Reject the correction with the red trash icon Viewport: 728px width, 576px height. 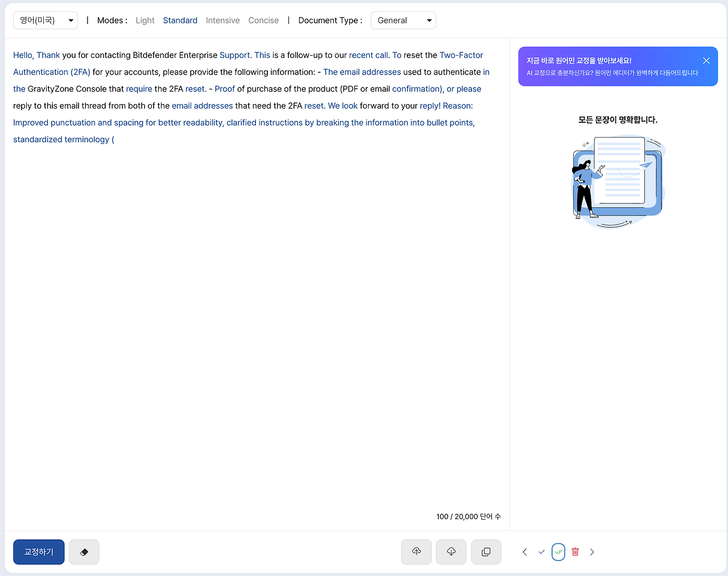pyautogui.click(x=575, y=552)
